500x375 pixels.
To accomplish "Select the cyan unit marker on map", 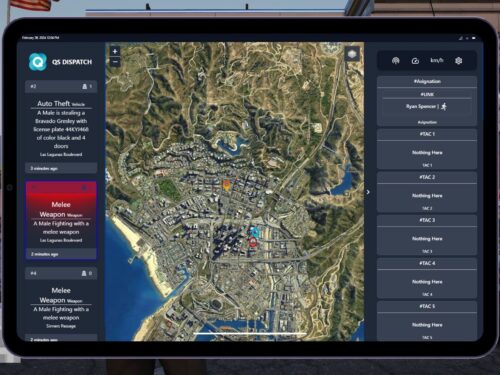I will tap(254, 232).
